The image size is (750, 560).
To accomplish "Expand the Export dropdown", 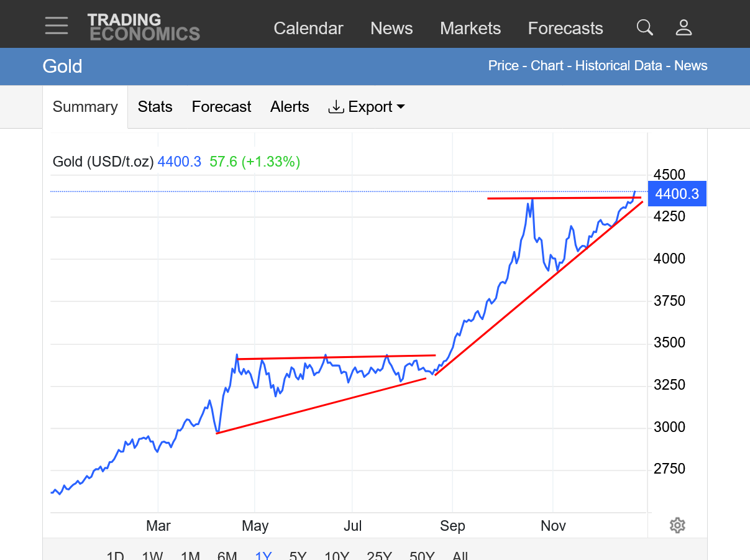I will click(x=367, y=107).
